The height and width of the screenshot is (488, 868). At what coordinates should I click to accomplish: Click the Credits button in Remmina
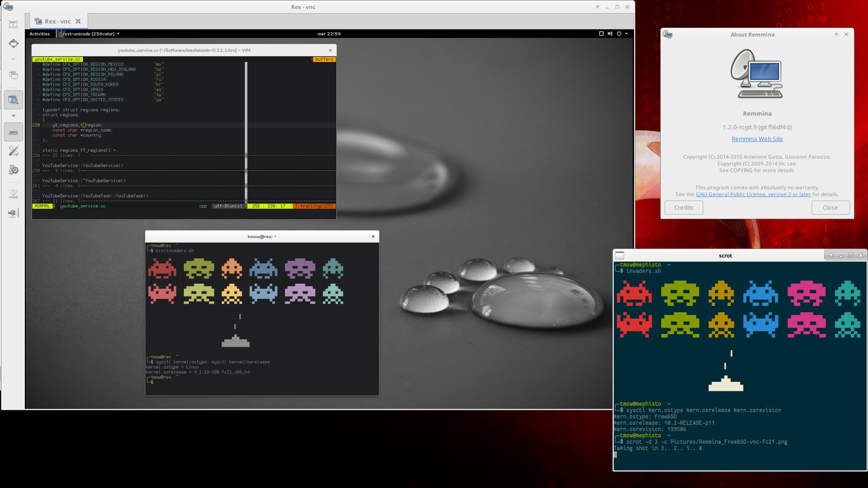[x=684, y=207]
